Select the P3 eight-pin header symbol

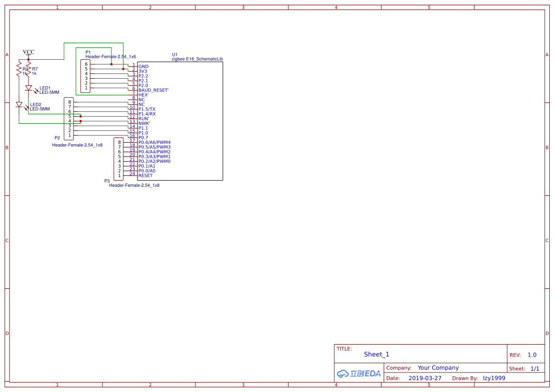pos(118,159)
